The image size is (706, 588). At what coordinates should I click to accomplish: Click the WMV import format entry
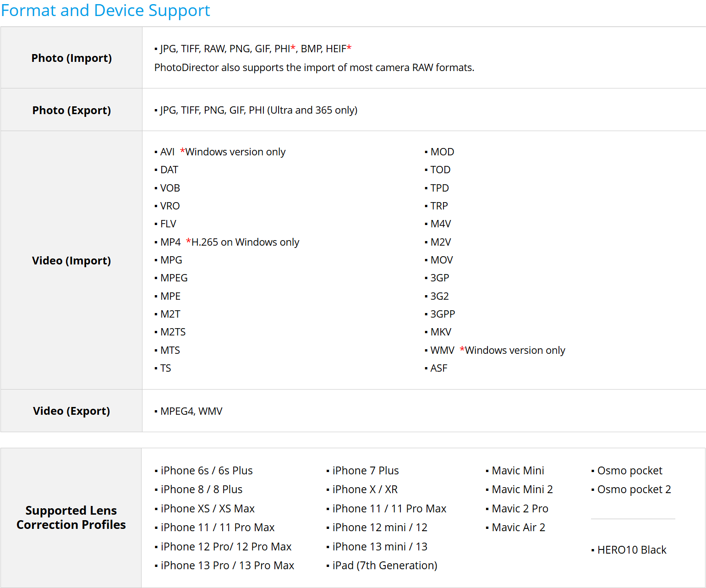click(x=442, y=350)
